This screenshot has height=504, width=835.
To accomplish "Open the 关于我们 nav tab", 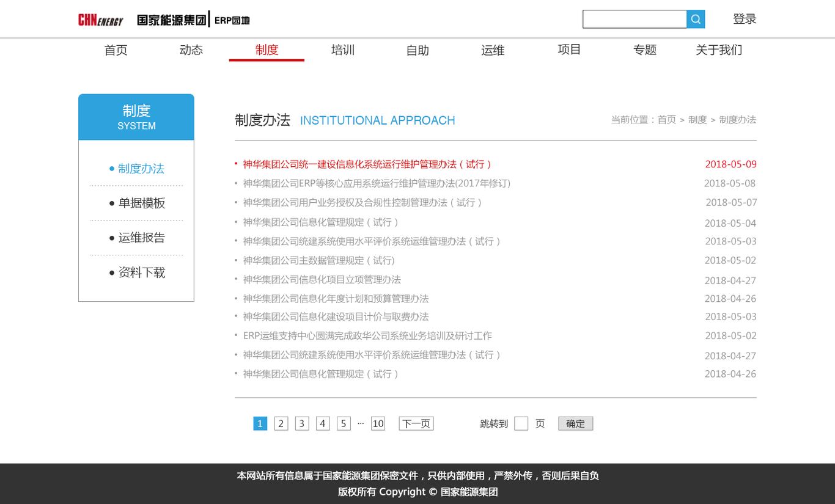I will click(719, 50).
